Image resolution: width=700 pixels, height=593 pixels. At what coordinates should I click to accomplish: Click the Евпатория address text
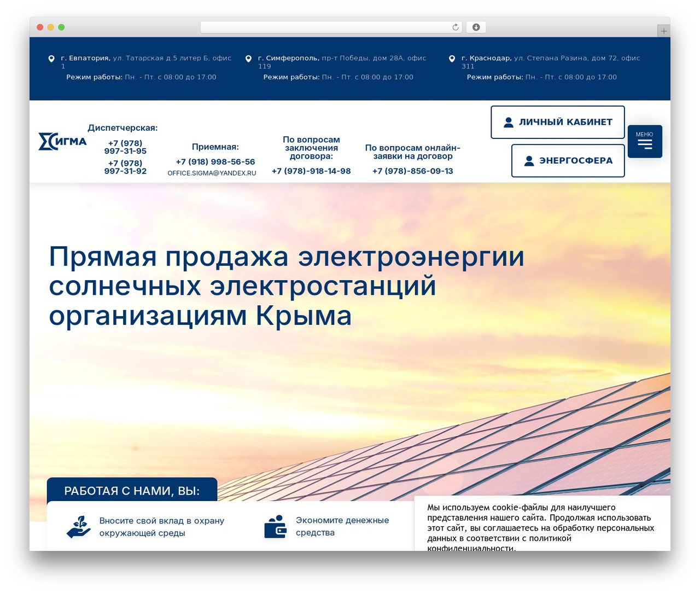[x=146, y=62]
